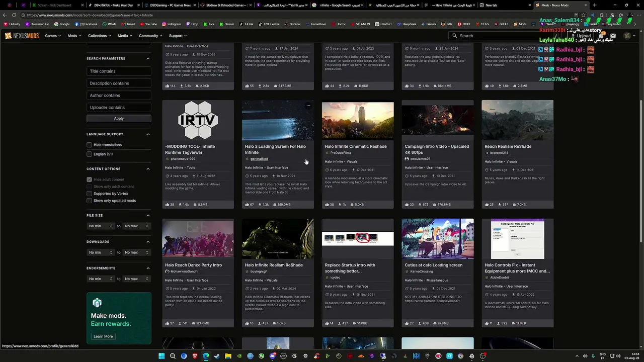The width and height of the screenshot is (644, 362).
Task: Click the Make mods hexagon logo icon
Action: (x=97, y=303)
